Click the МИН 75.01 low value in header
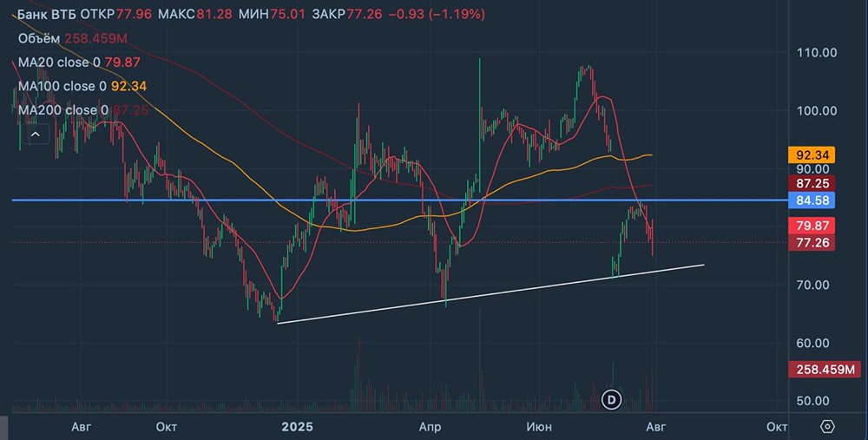This screenshot has height=440, width=868. tap(272, 14)
